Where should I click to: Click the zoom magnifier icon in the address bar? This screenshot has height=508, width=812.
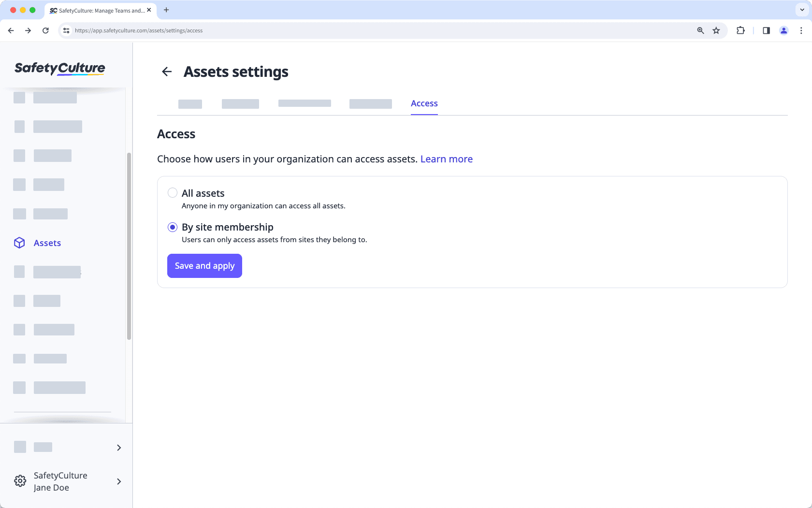tap(700, 30)
